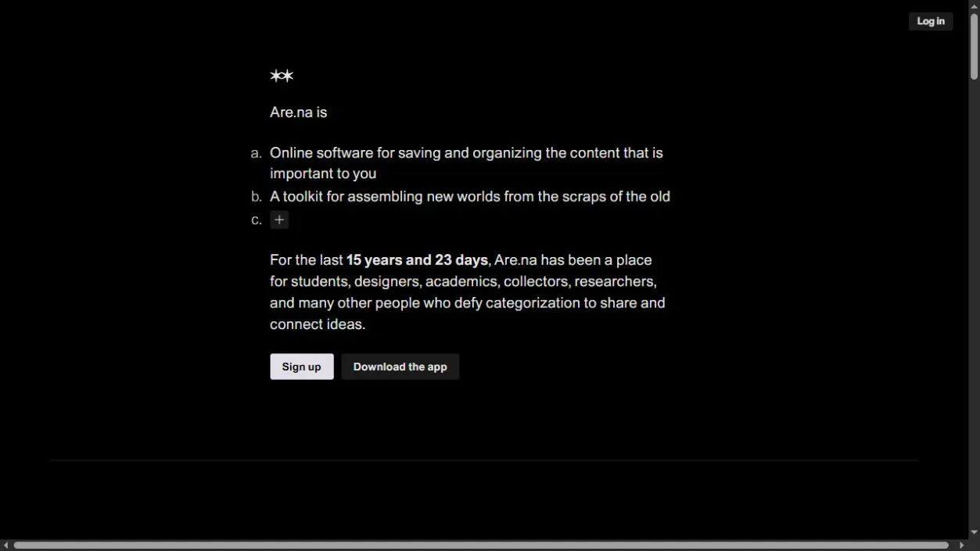Click Download the app button
980x551 pixels.
(x=400, y=367)
